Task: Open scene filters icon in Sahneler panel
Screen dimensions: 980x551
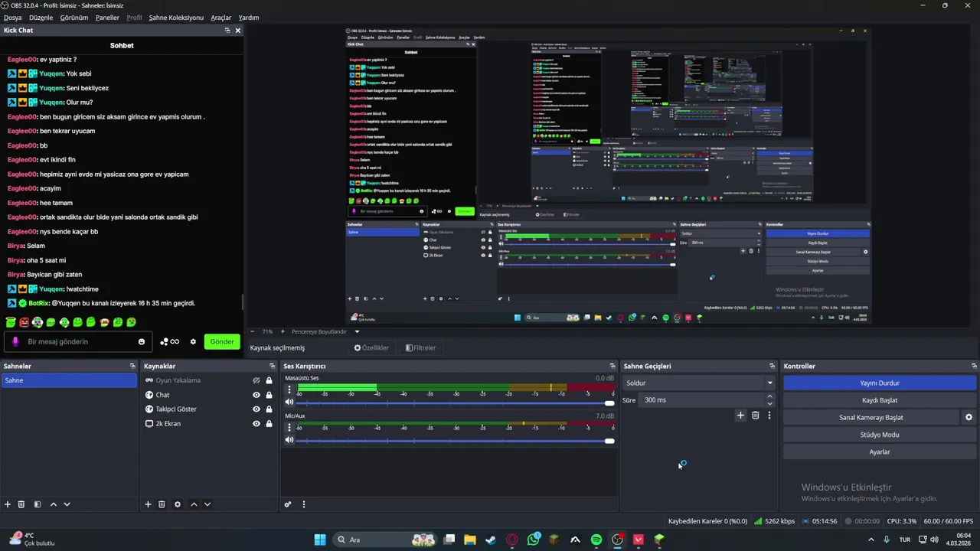Action: (37, 504)
